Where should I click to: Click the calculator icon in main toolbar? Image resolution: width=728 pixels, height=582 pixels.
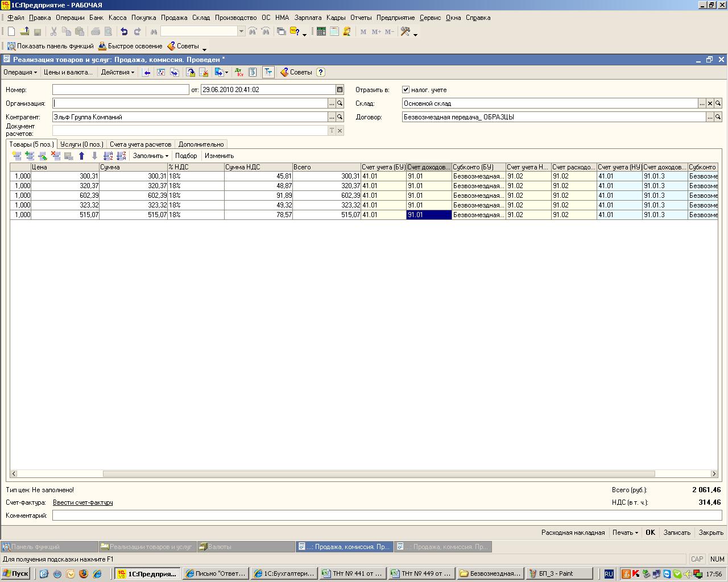(x=321, y=32)
